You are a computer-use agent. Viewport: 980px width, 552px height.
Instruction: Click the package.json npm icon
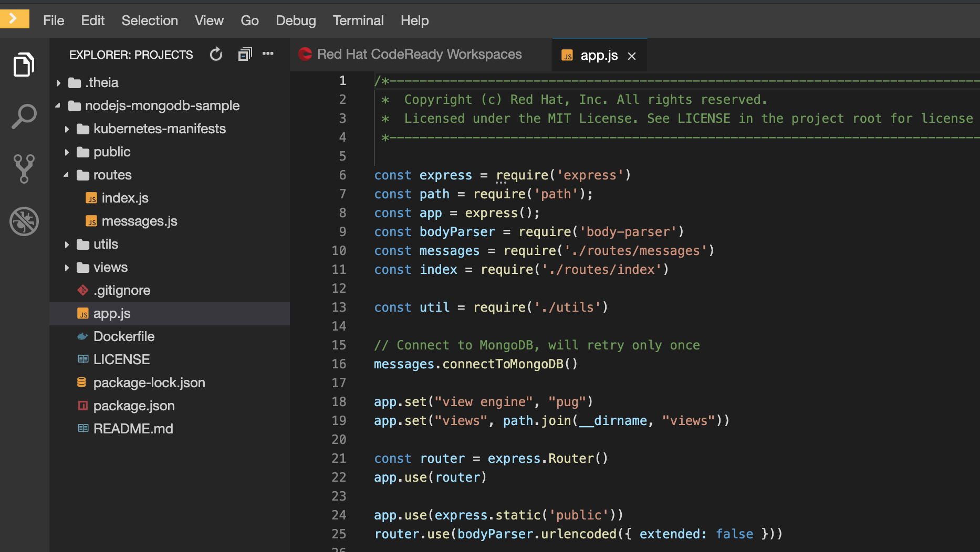(83, 406)
